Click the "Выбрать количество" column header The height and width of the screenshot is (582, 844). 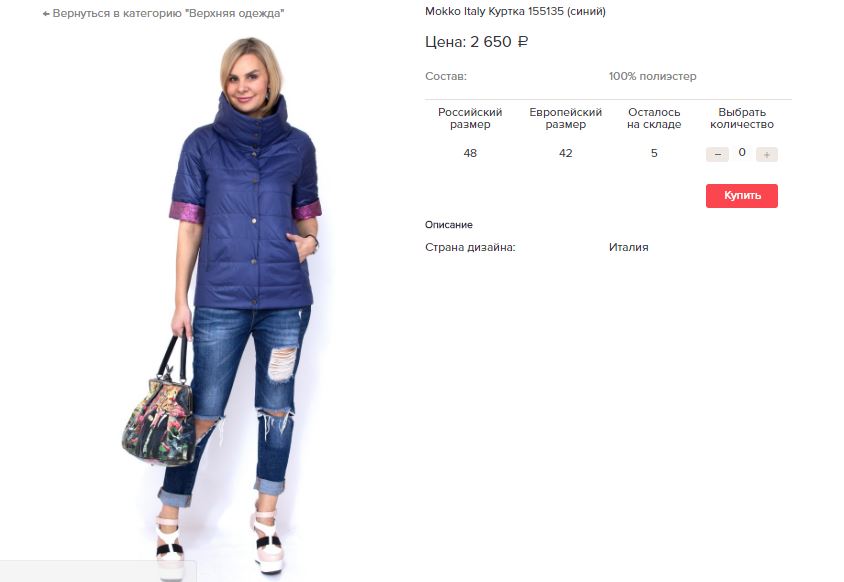pos(742,118)
